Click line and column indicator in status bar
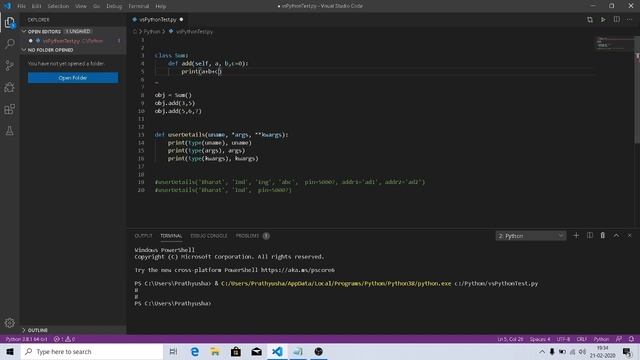The height and width of the screenshot is (360, 640). 510,339
